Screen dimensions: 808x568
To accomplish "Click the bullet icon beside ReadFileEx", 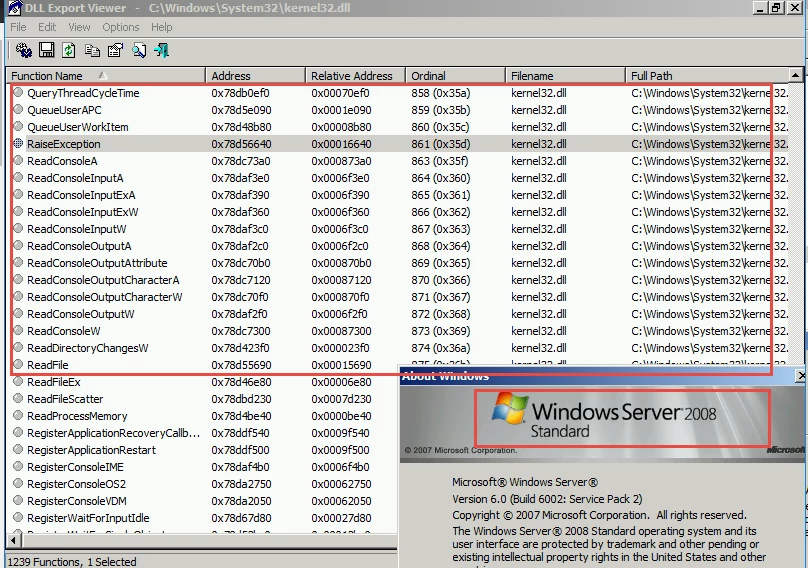I will [19, 381].
